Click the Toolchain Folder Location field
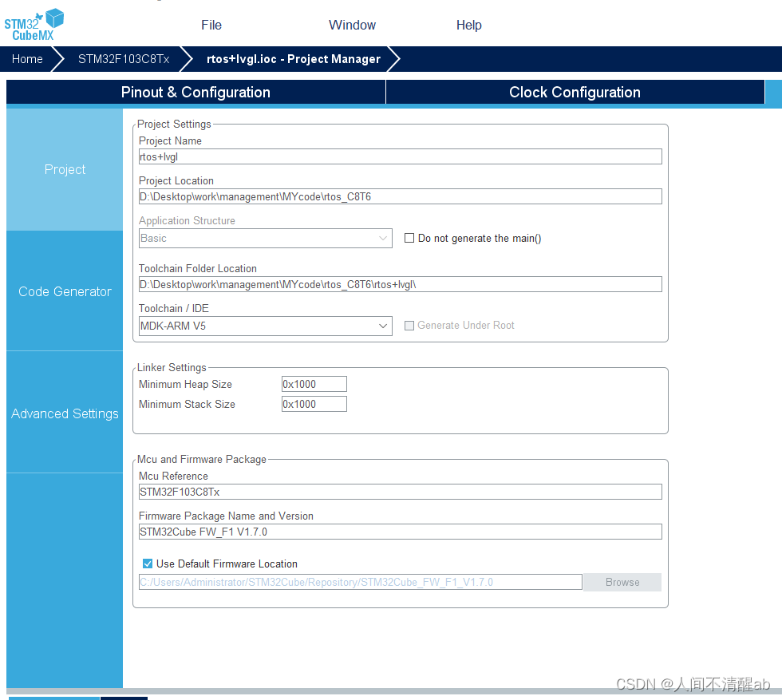782x700 pixels. point(400,284)
